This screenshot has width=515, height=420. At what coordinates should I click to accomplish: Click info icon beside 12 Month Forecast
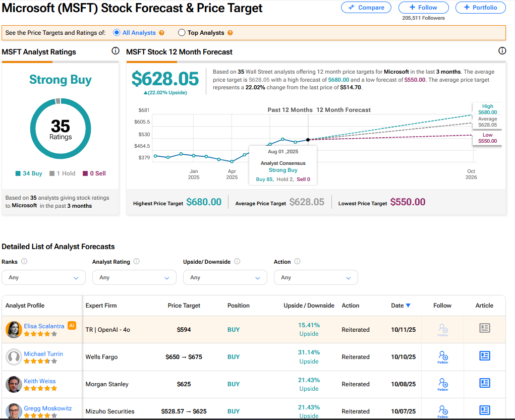[x=502, y=51]
